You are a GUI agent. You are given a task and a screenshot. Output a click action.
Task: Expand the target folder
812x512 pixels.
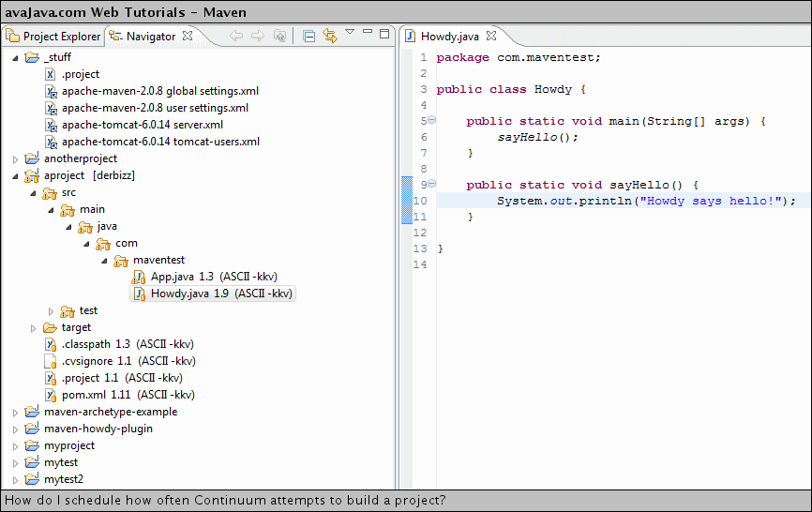[34, 328]
